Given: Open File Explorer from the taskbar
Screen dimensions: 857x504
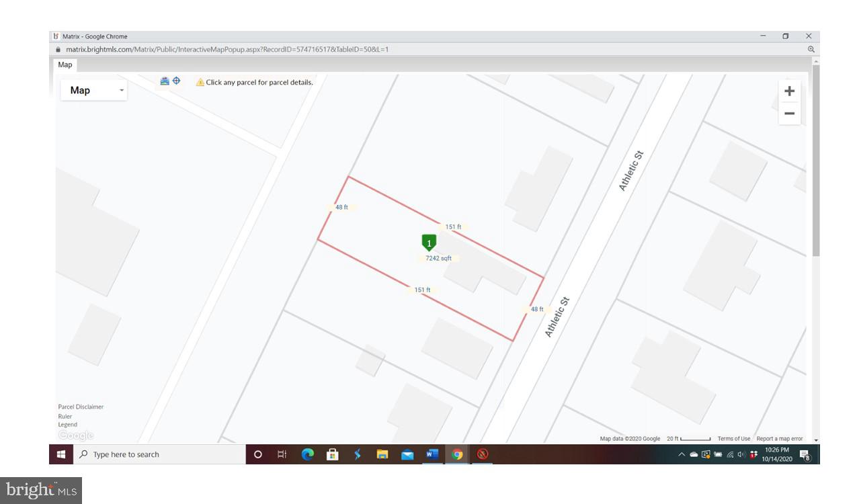Looking at the screenshot, I should coord(382,454).
